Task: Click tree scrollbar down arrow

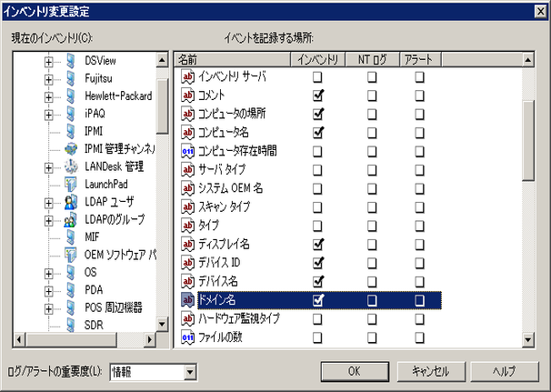Action: [162, 324]
